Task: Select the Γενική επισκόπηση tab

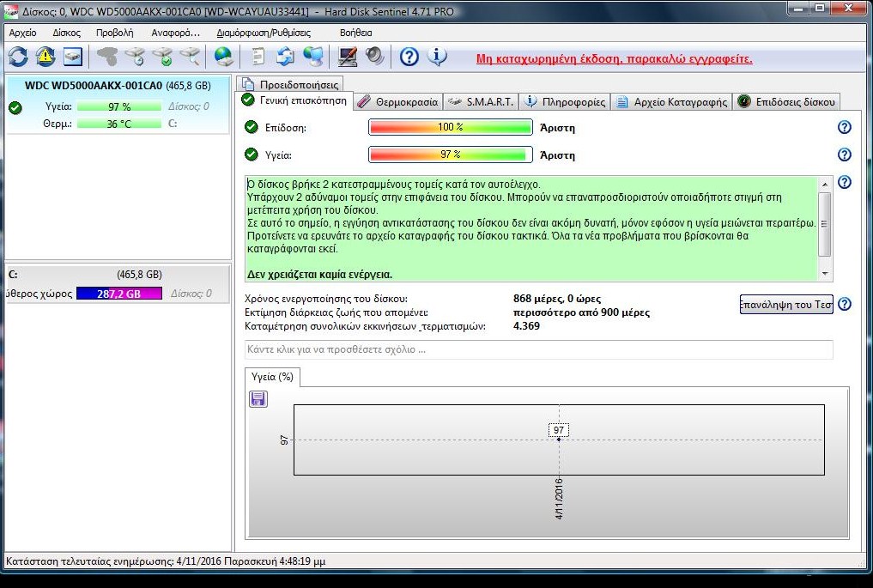Action: click(x=294, y=100)
